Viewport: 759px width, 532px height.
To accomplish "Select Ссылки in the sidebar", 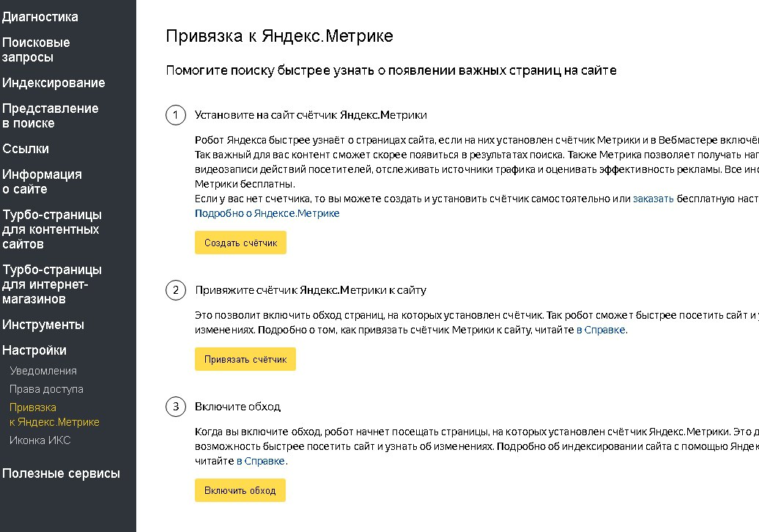I will (26, 149).
